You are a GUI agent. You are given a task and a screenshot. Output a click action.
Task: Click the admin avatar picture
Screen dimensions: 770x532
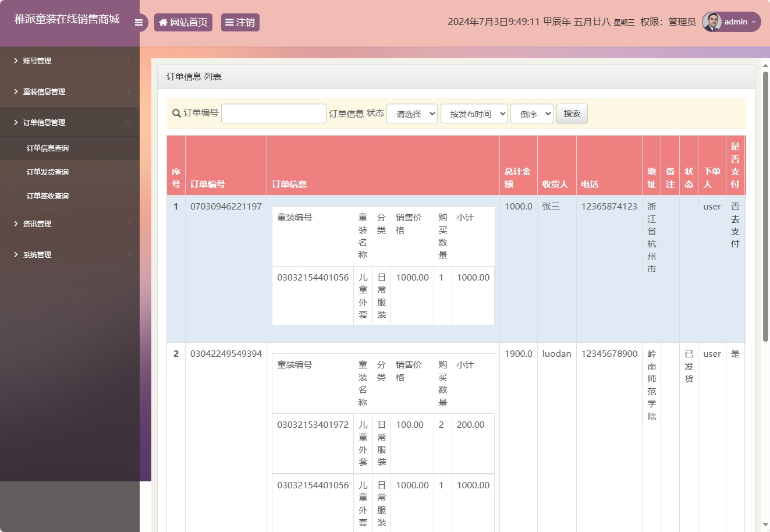712,22
